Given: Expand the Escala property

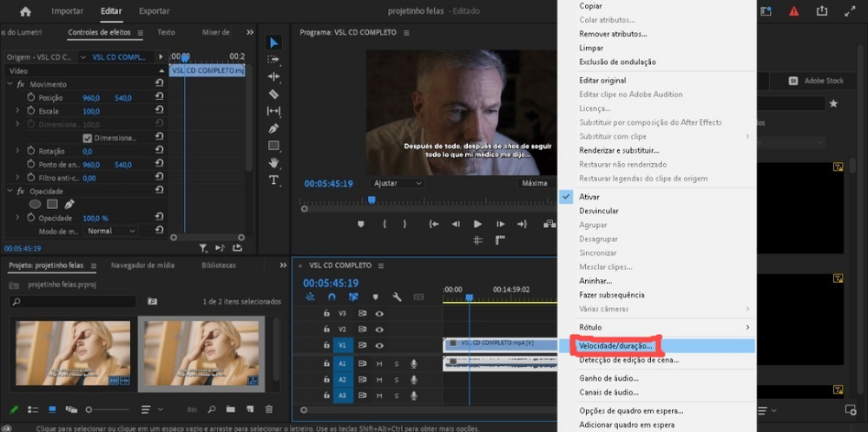Looking at the screenshot, I should 17,111.
